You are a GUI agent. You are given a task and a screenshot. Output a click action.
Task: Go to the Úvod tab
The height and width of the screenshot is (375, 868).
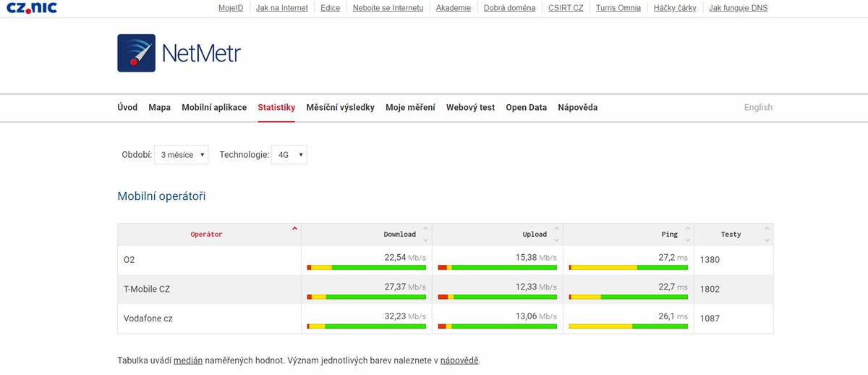coord(127,107)
